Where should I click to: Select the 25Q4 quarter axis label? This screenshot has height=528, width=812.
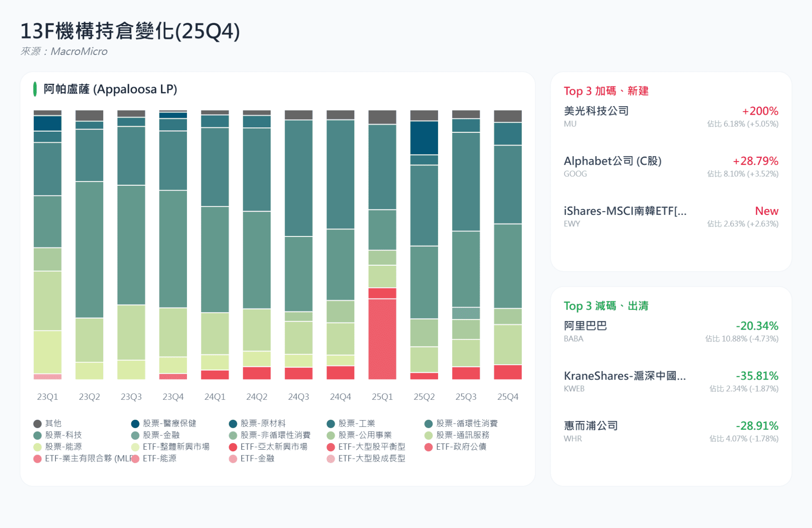tap(507, 397)
